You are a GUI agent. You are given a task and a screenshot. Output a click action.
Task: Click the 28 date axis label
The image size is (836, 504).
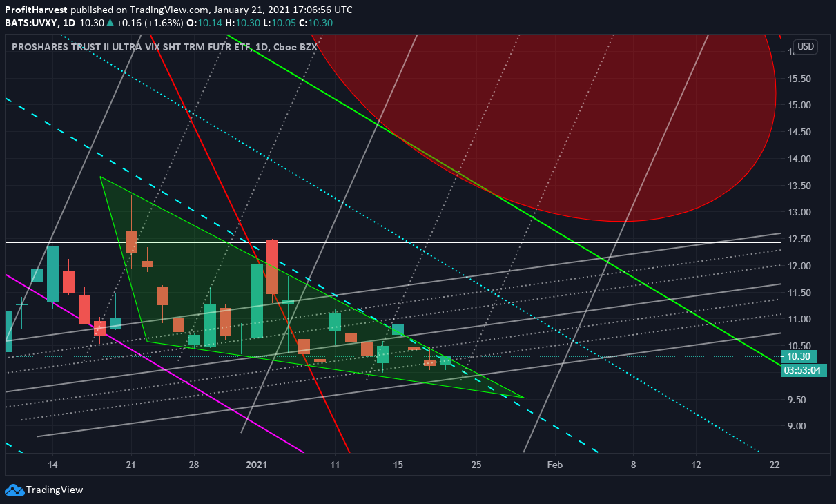[193, 465]
